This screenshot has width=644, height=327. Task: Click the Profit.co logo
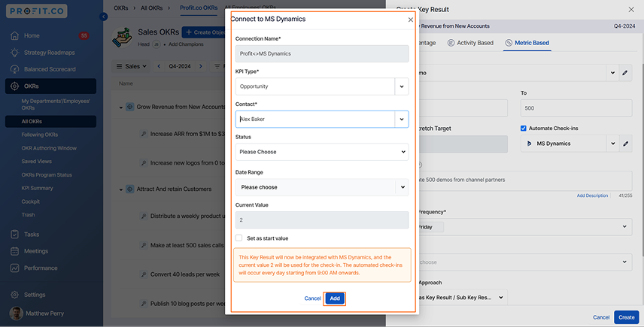37,11
